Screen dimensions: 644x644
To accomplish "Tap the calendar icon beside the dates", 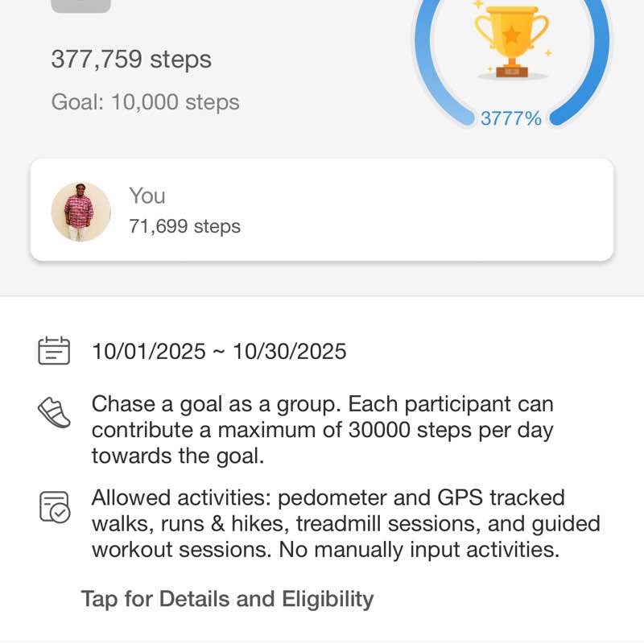I will [x=54, y=351].
